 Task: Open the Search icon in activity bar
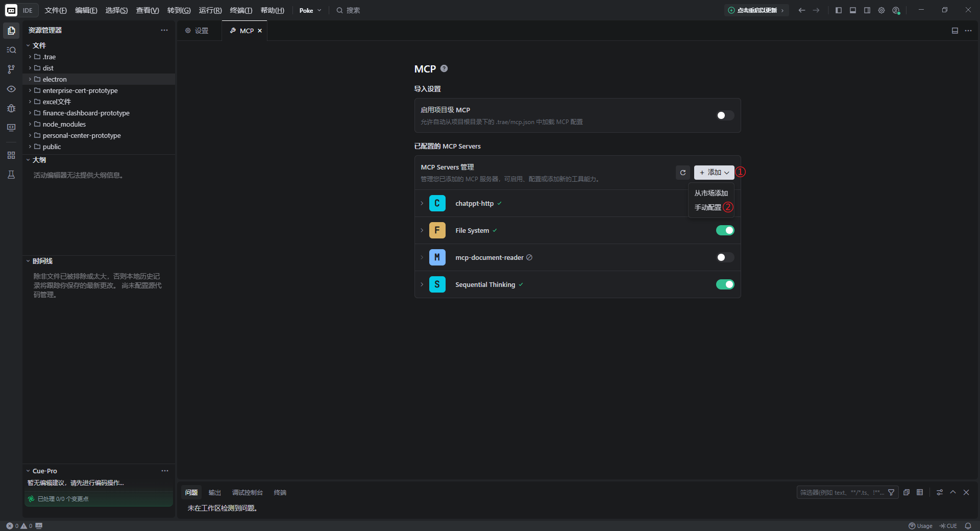tap(11, 50)
